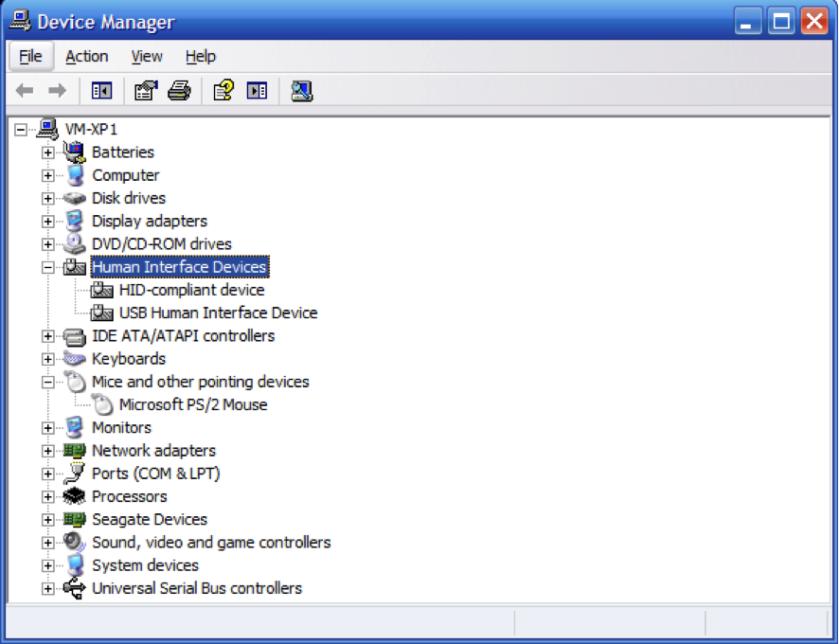The width and height of the screenshot is (839, 644).
Task: Expand Universal Serial Bus controllers node
Action: tap(47, 589)
